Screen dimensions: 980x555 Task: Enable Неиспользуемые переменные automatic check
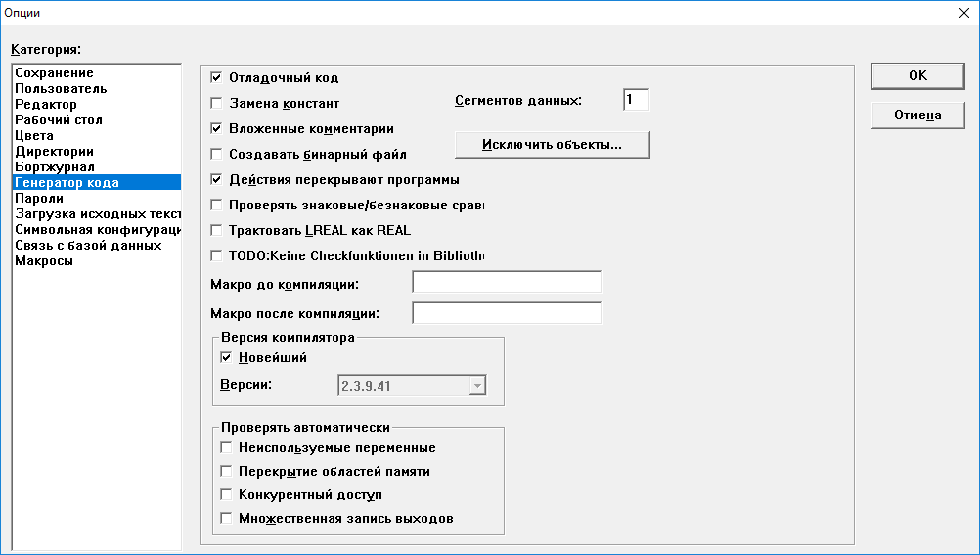point(227,447)
